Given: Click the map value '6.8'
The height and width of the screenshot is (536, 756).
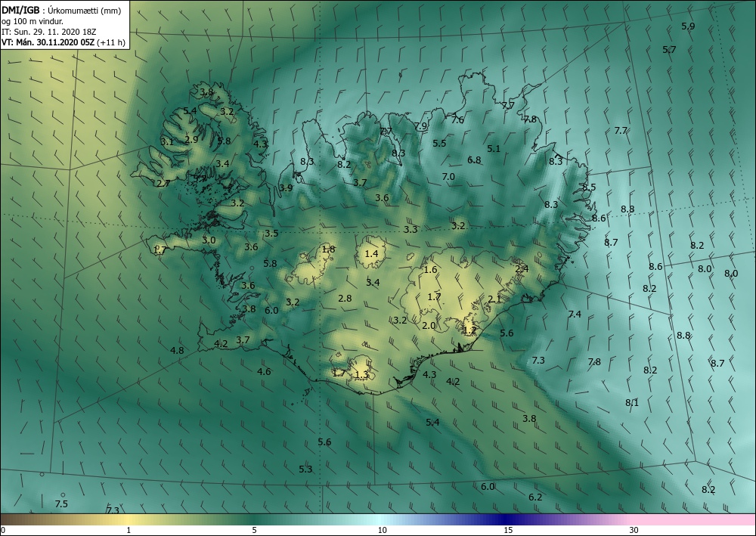Looking at the screenshot, I should tap(474, 160).
